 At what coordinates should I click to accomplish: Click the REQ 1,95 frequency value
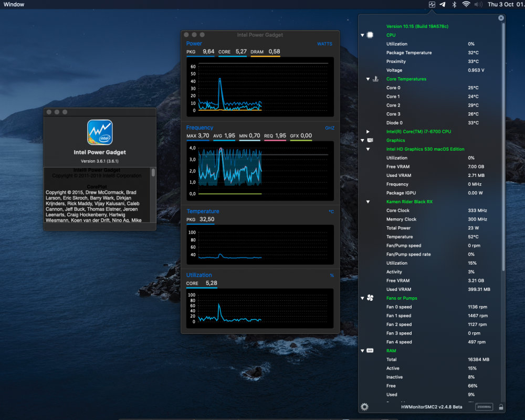pos(275,135)
